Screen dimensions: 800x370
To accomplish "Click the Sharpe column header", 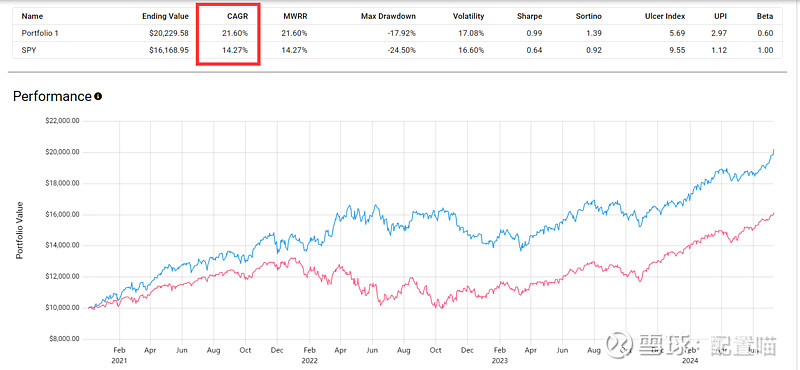I will tap(530, 16).
